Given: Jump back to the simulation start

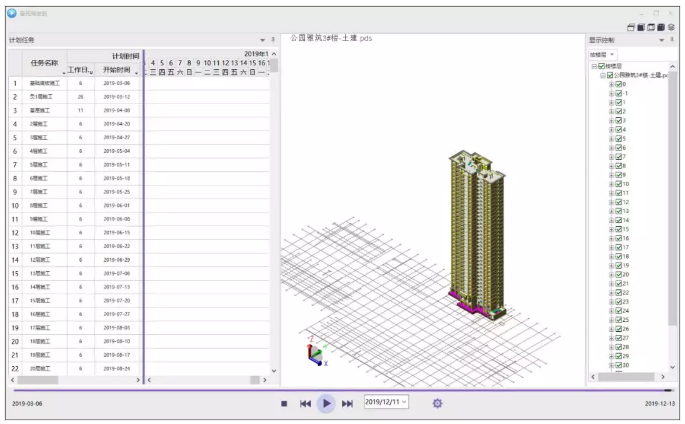Looking at the screenshot, I should point(305,403).
